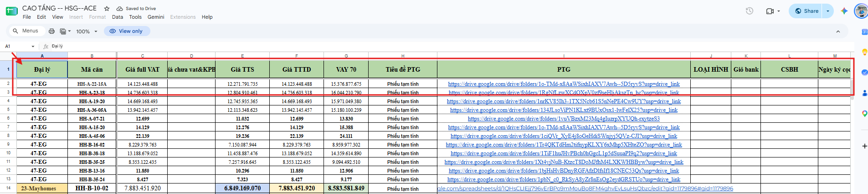Start a Meet call via camera icon
The height and width of the screenshot is (194, 868).
[x=770, y=11]
